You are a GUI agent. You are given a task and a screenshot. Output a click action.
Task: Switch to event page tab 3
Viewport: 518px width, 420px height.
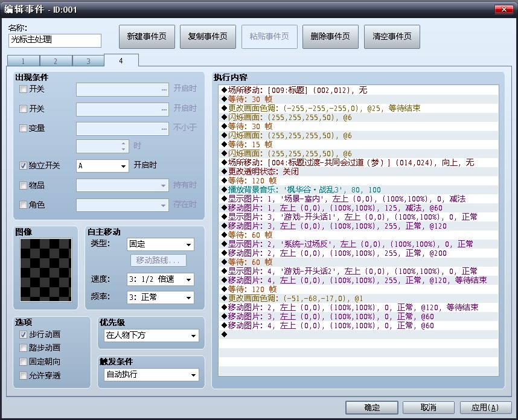click(88, 61)
